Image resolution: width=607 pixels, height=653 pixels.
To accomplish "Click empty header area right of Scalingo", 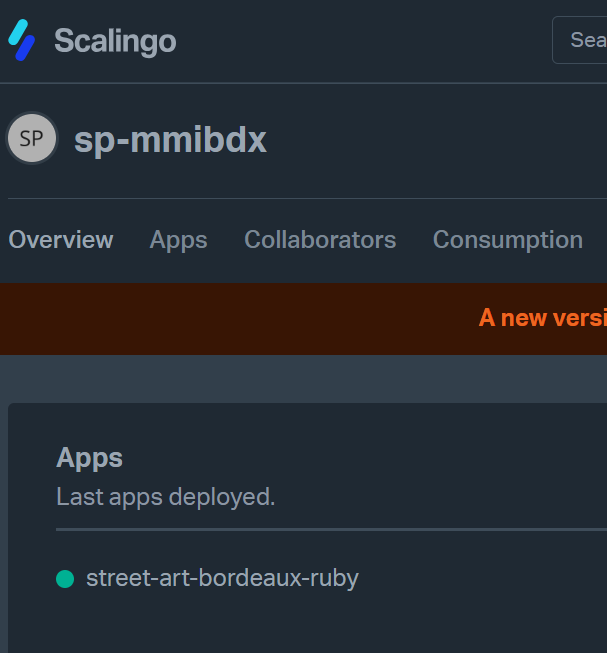I will [360, 41].
